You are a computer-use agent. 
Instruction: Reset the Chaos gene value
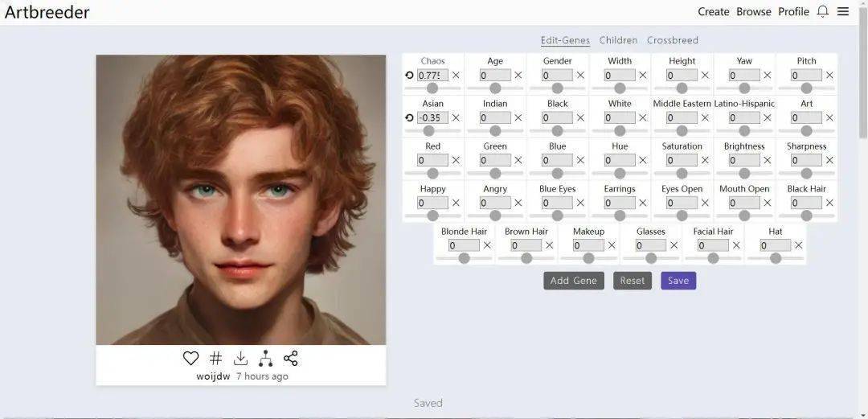[x=410, y=76]
